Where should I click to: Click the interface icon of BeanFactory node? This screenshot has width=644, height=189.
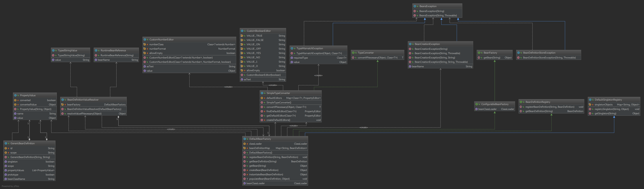click(479, 53)
